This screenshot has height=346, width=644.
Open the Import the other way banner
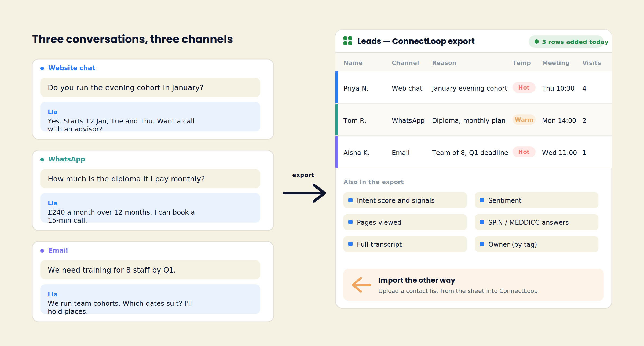pyautogui.click(x=473, y=285)
